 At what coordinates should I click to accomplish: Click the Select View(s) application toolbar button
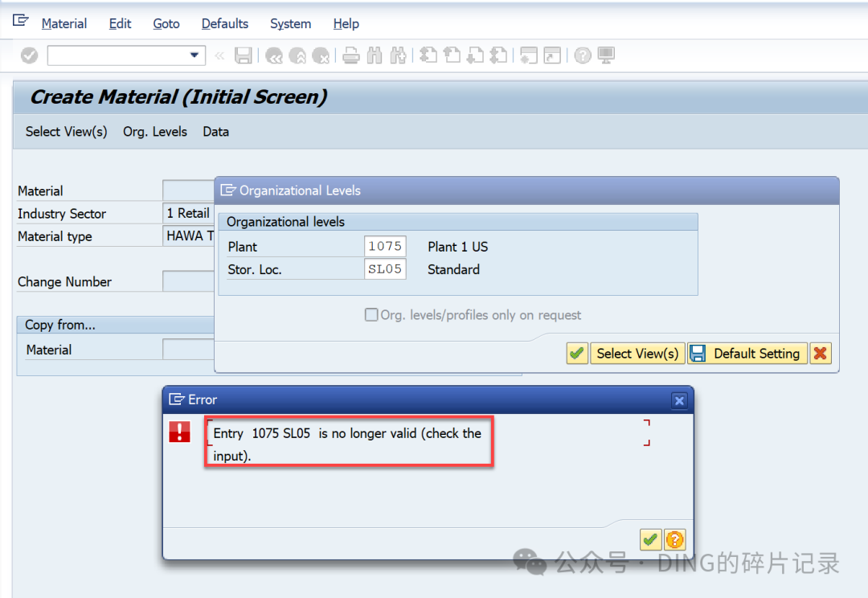point(67,132)
